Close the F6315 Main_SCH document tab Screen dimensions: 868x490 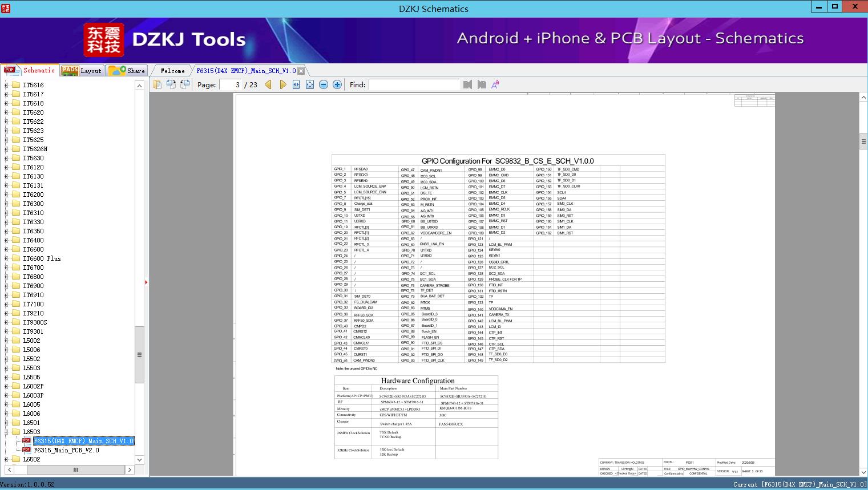pyautogui.click(x=301, y=71)
